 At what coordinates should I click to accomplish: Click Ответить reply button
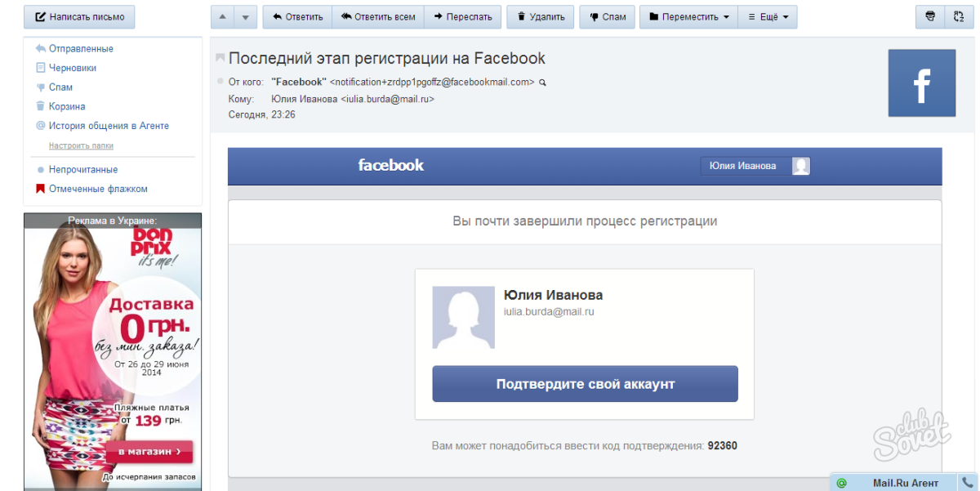(298, 17)
